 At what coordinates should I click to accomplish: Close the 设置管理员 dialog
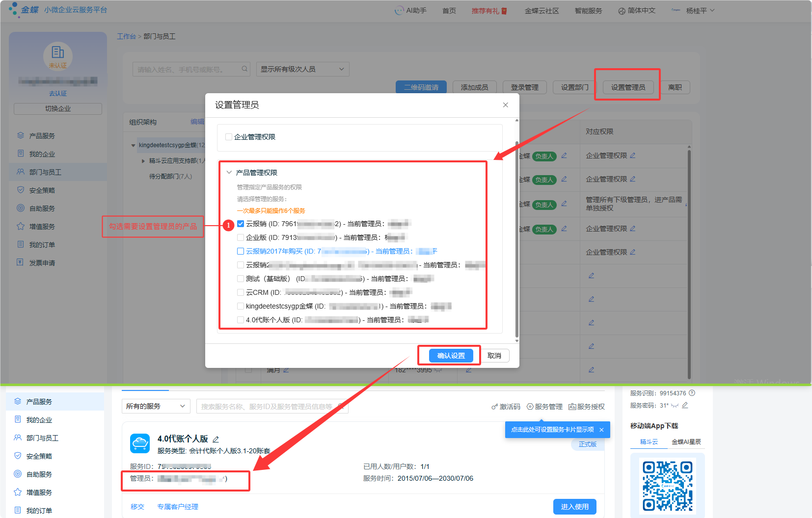tap(506, 105)
